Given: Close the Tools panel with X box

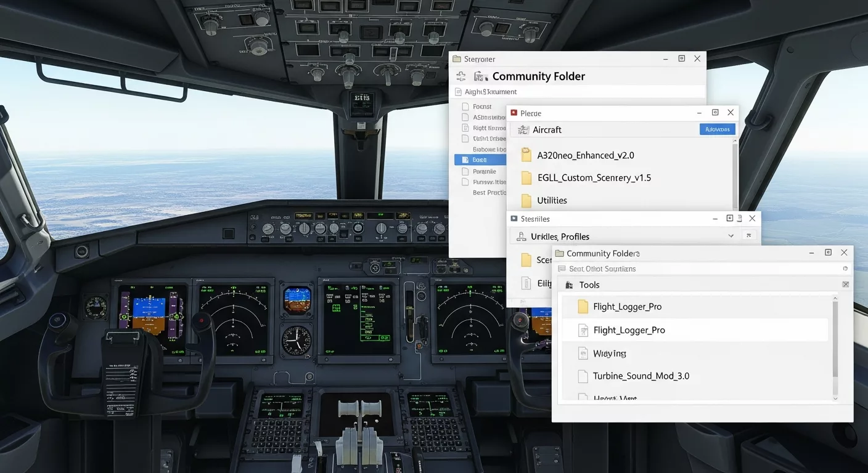Looking at the screenshot, I should pyautogui.click(x=845, y=285).
